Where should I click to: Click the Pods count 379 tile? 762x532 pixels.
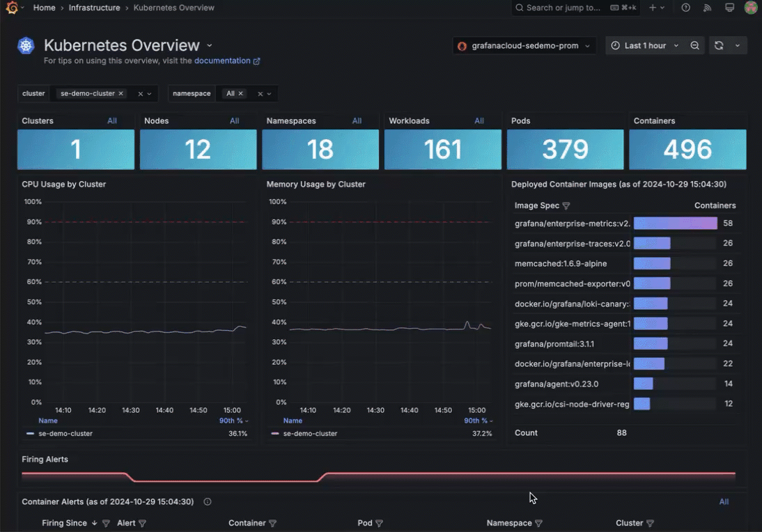point(565,149)
